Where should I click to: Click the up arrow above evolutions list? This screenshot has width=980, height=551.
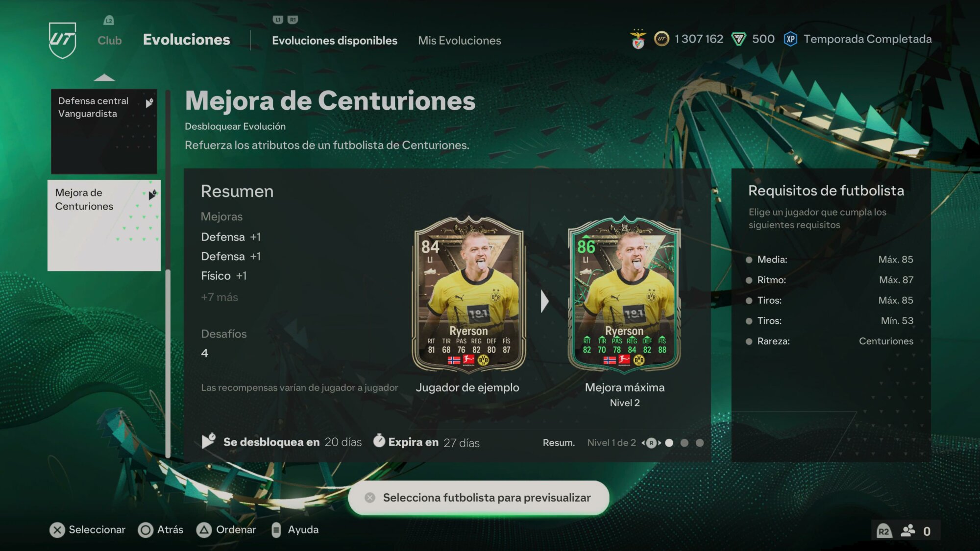(x=104, y=77)
